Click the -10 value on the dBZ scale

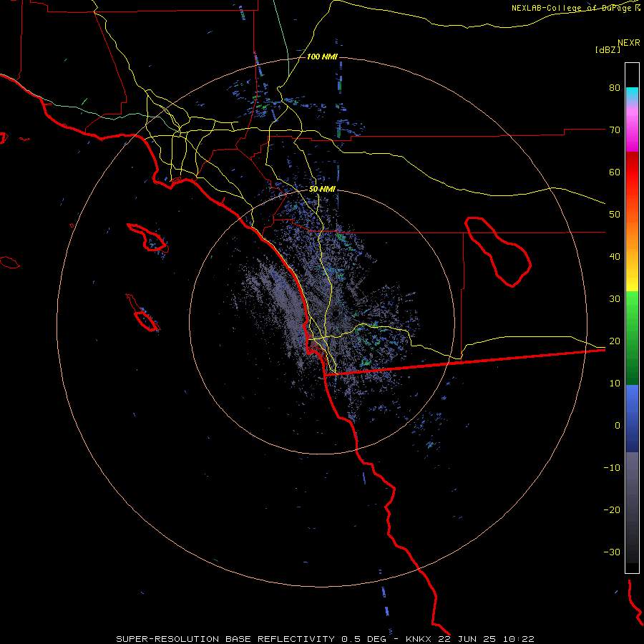(x=612, y=468)
